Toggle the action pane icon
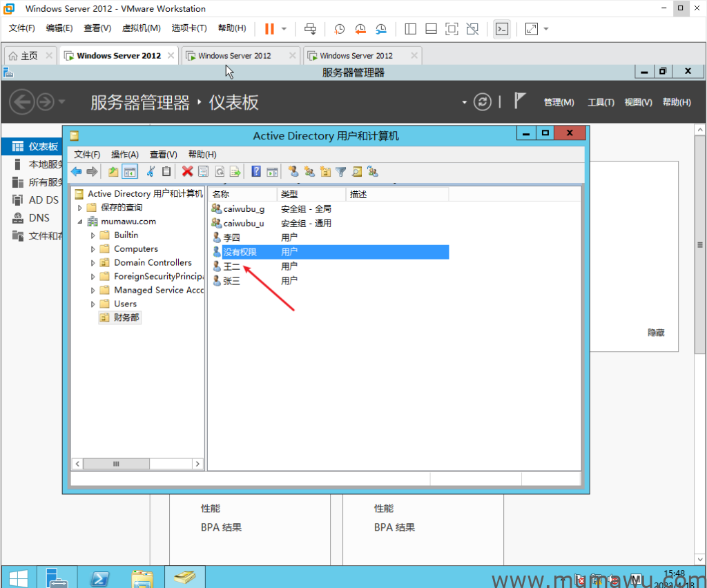707x588 pixels. click(272, 172)
